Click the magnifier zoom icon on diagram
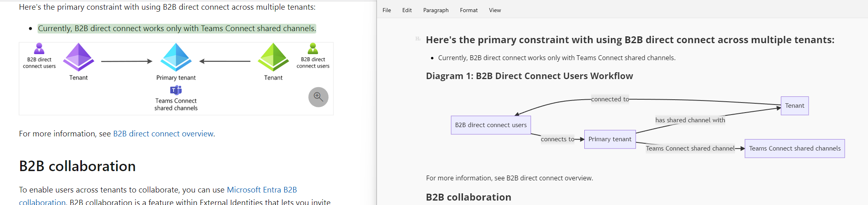Viewport: 868px width, 205px height. pyautogui.click(x=318, y=97)
